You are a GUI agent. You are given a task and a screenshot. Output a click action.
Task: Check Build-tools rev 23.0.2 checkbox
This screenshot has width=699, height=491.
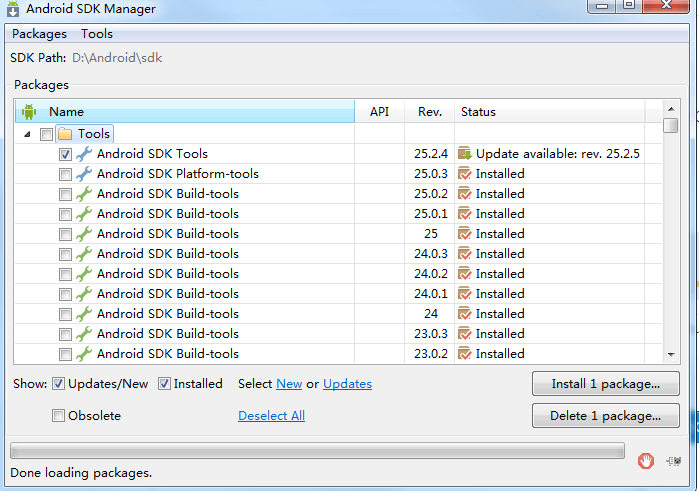(65, 355)
